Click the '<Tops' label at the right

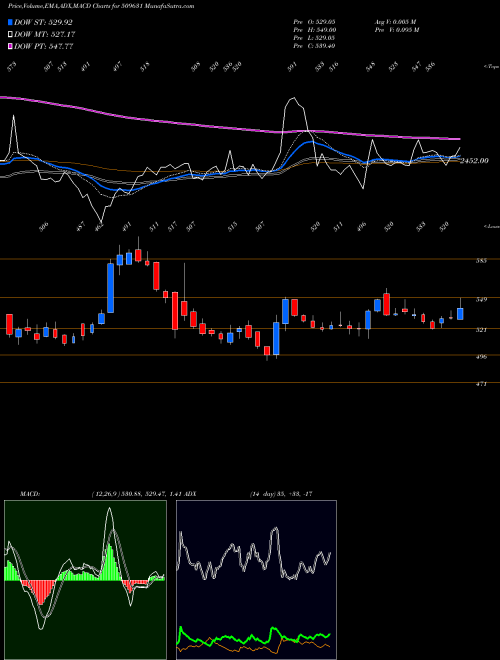pyautogui.click(x=491, y=67)
